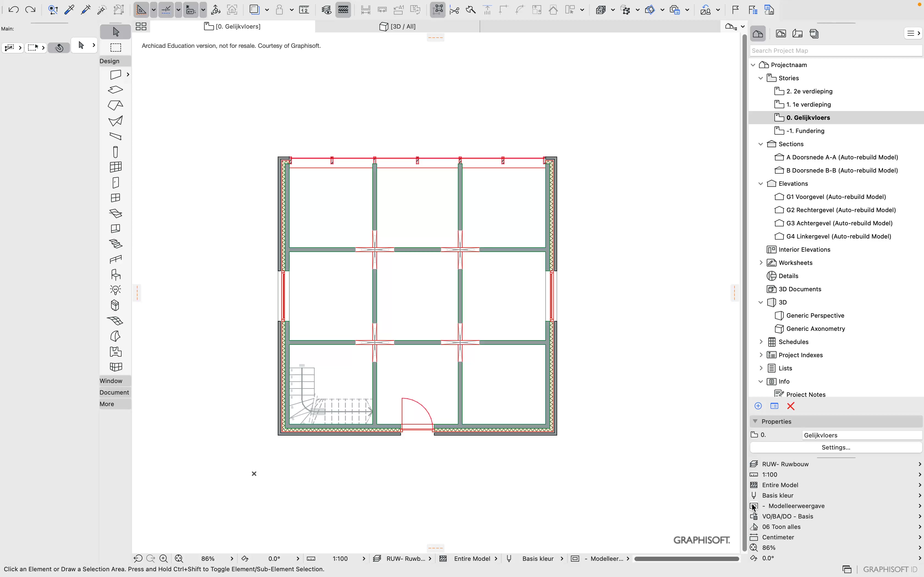Screen dimensions: 924x577
Task: Select the Wall tool in the toolbox
Action: [x=116, y=74]
